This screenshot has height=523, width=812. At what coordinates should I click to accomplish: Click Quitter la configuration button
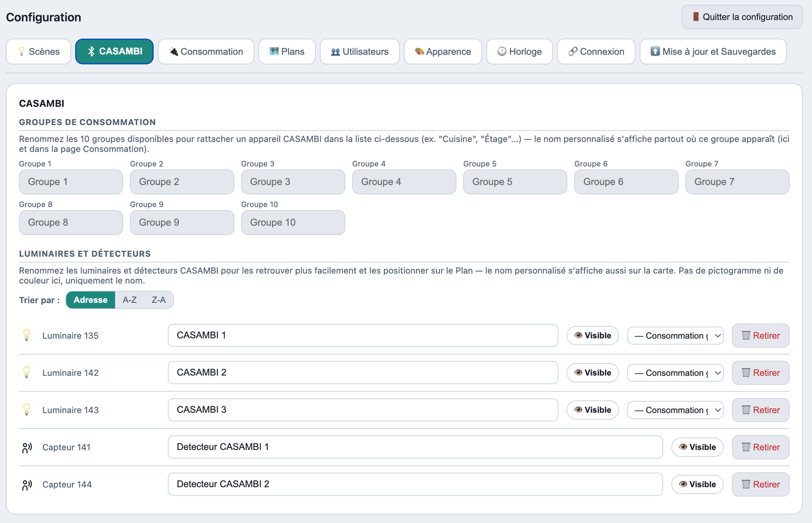pos(742,17)
